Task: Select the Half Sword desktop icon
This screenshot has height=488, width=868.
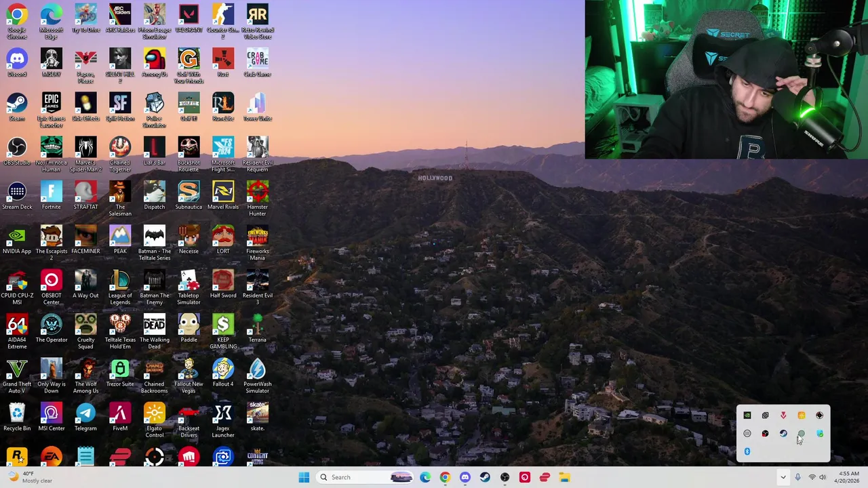Action: [x=223, y=283]
